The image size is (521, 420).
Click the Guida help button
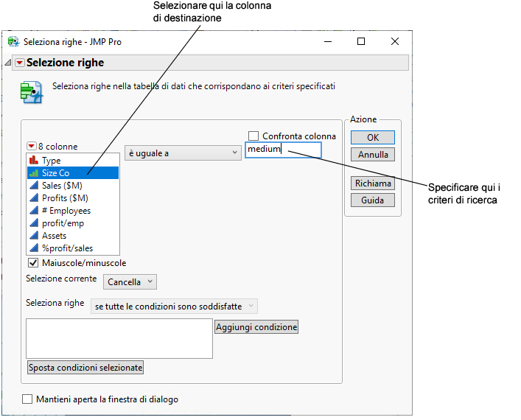point(373,200)
